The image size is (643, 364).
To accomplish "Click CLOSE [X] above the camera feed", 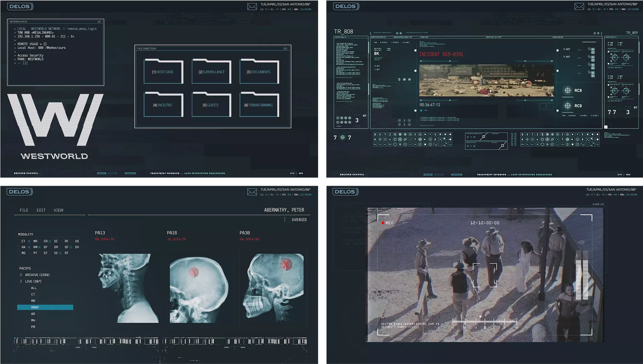I will 598,204.
